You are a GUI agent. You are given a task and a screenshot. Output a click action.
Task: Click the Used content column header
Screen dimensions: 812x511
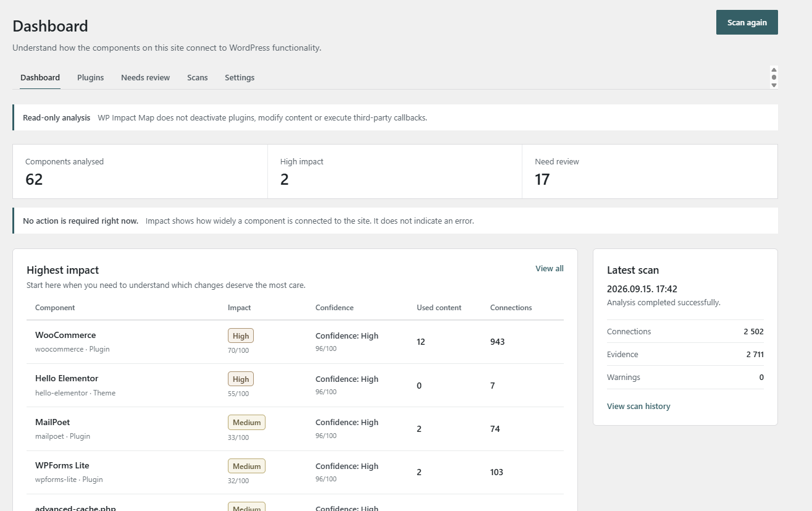point(439,307)
